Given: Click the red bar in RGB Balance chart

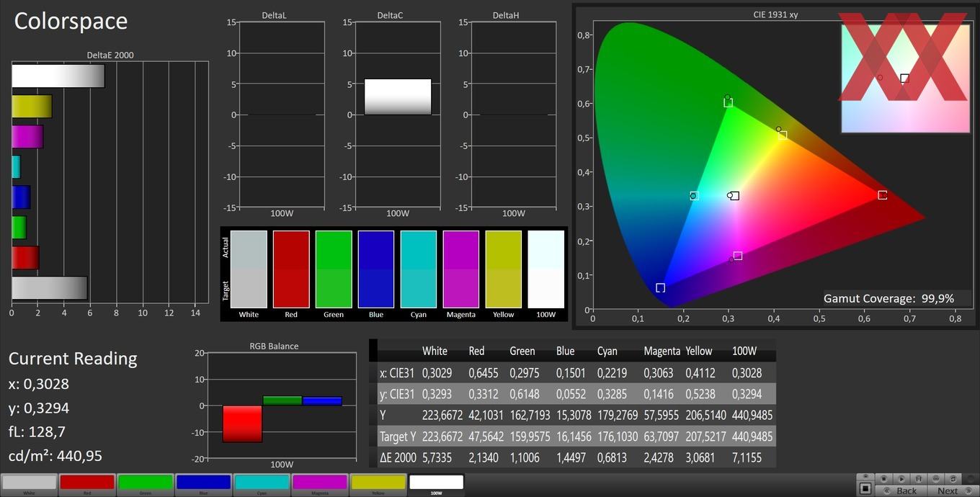Looking at the screenshot, I should pos(242,424).
